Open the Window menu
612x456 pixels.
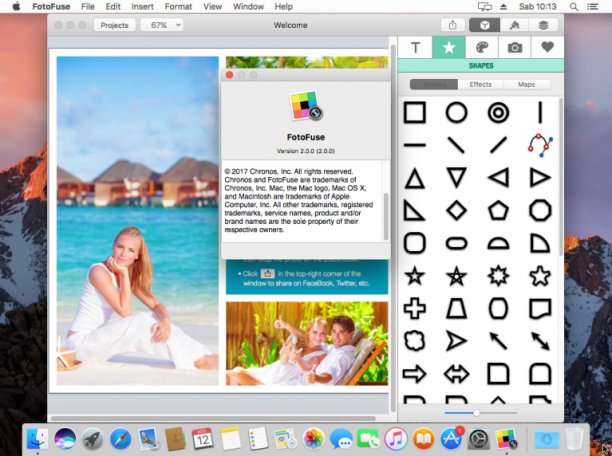249,7
